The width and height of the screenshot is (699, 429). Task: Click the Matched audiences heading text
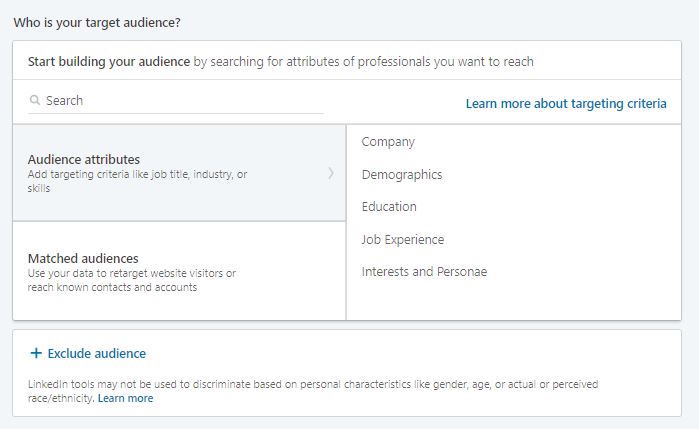coord(83,258)
